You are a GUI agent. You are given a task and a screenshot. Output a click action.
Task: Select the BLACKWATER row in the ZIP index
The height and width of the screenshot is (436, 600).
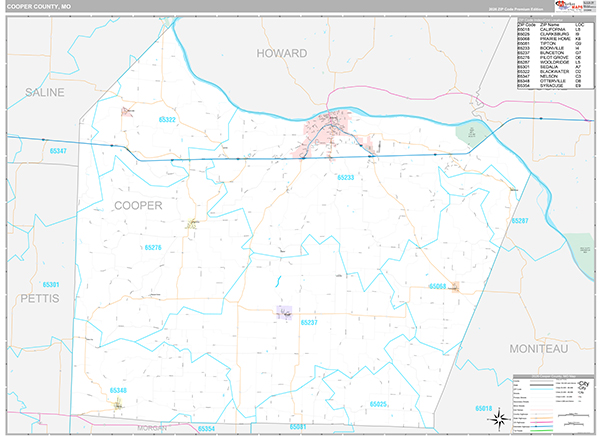[550, 72]
